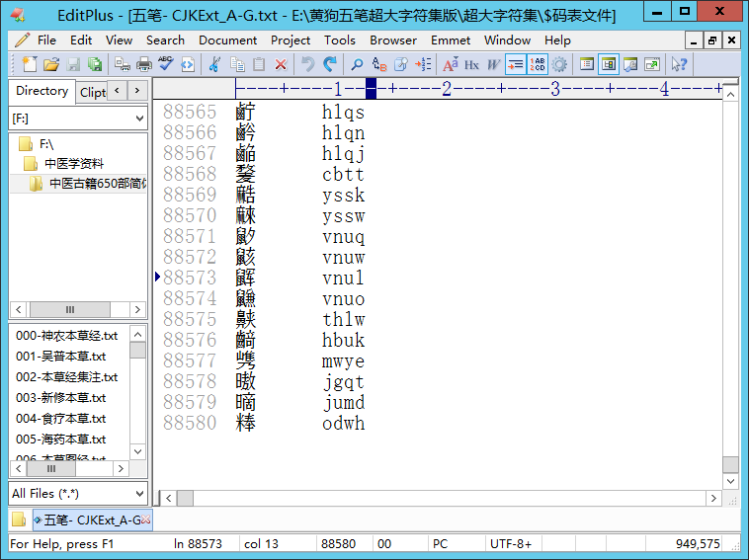Image resolution: width=749 pixels, height=560 pixels.
Task: Open Hex Viewer with Hx icon
Action: (x=471, y=64)
